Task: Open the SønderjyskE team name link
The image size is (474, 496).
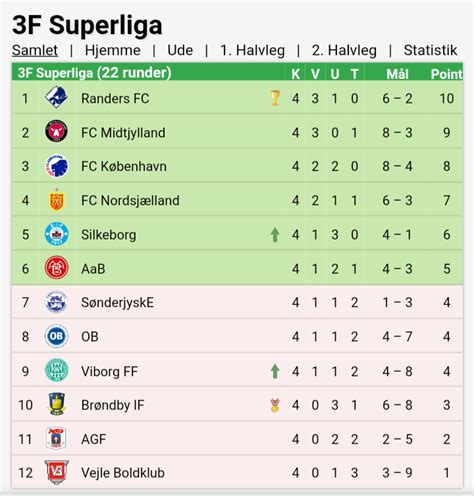Action: click(x=117, y=303)
